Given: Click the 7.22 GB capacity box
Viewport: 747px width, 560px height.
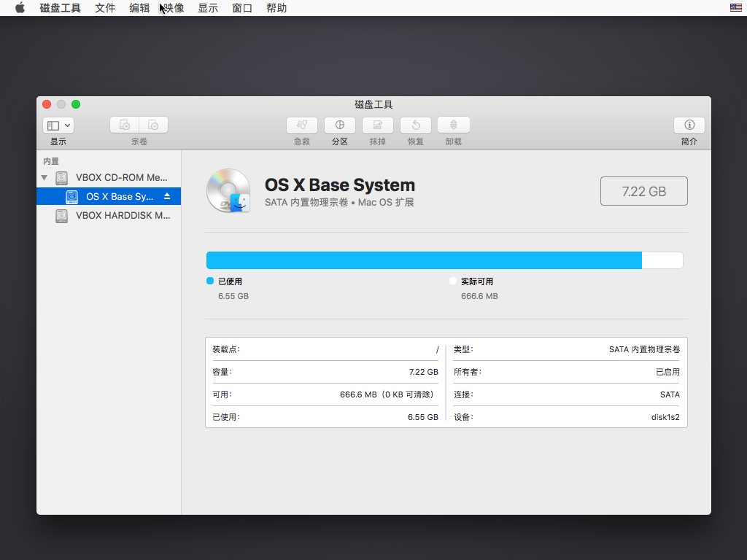Looking at the screenshot, I should point(643,191).
